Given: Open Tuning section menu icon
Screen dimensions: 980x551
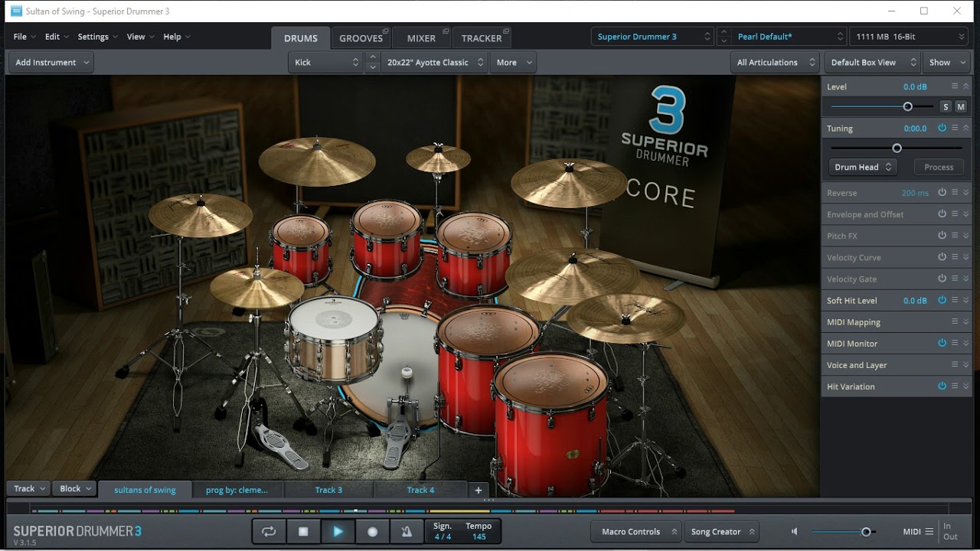Looking at the screenshot, I should pos(955,128).
